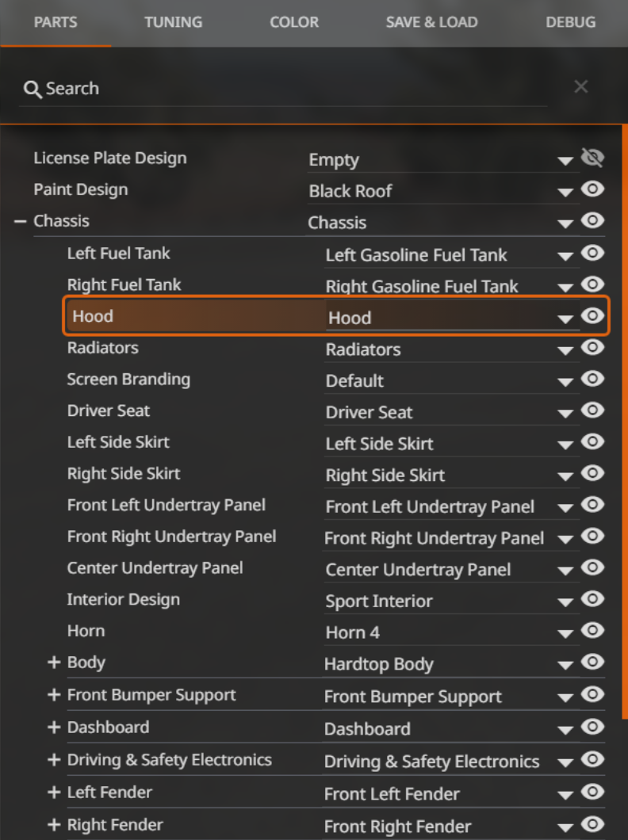The image size is (628, 840).
Task: Hide the Left Gasoline Fuel Tank
Action: coord(592,254)
